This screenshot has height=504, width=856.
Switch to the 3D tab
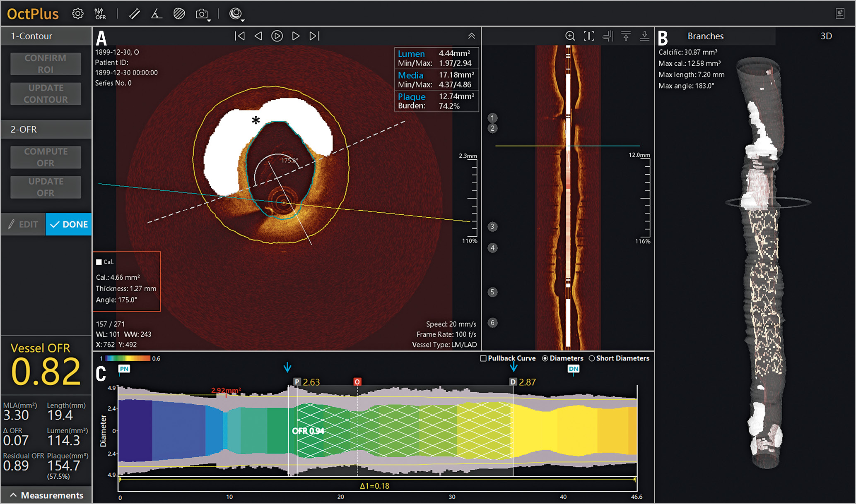tap(826, 36)
